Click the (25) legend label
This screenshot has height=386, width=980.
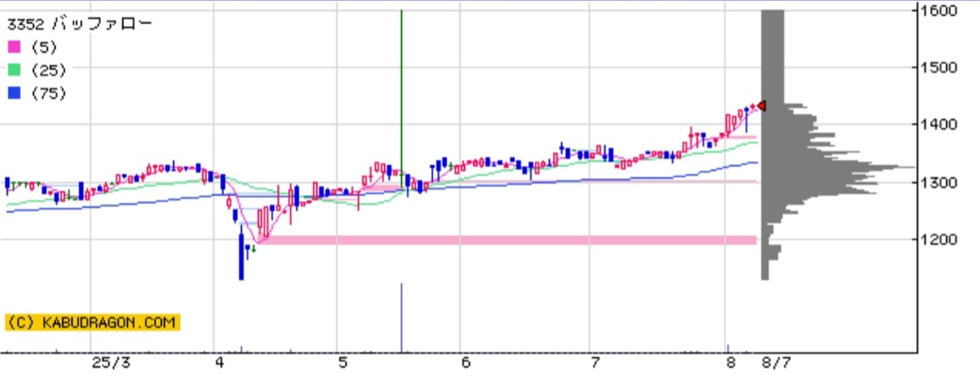[x=49, y=70]
